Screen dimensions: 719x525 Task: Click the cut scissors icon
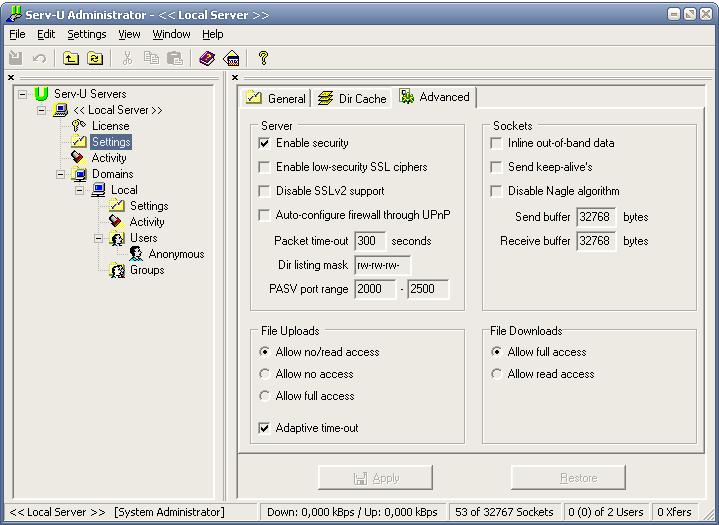coord(127,58)
